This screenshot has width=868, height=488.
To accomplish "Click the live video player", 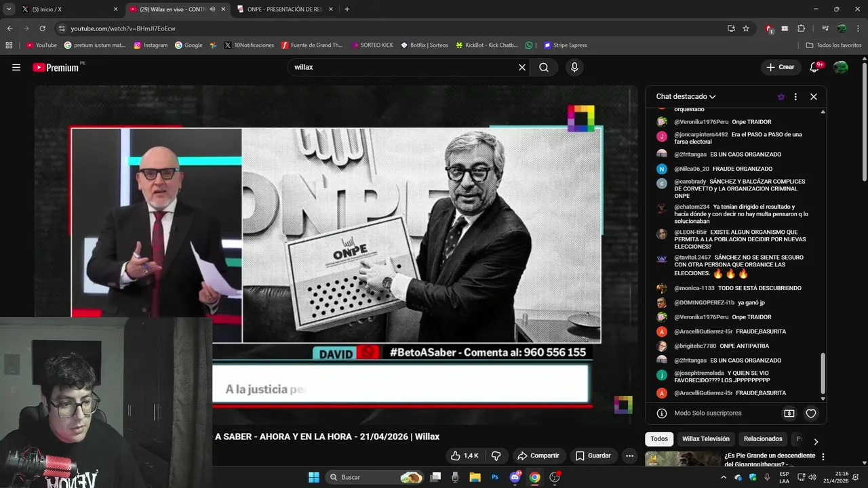I will pos(336,254).
